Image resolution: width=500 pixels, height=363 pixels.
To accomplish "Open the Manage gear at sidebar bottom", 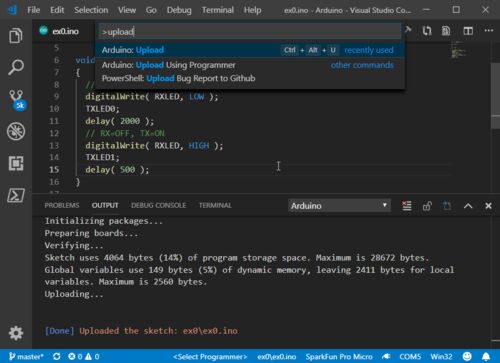I will pyautogui.click(x=16, y=333).
